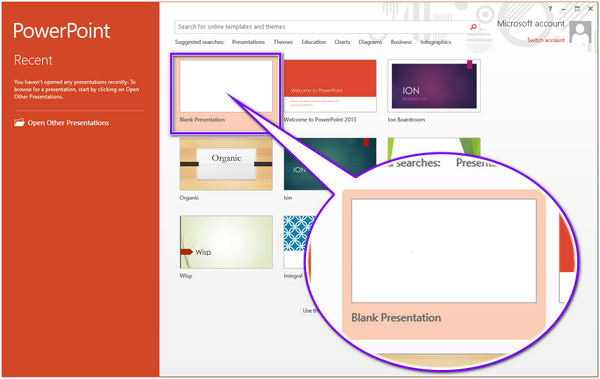
Task: Select the Integral blue pattern template
Action: pos(297,241)
